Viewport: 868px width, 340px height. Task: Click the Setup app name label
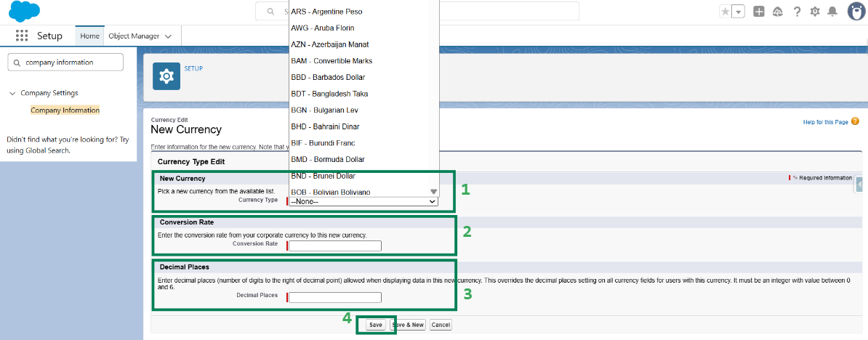[50, 36]
